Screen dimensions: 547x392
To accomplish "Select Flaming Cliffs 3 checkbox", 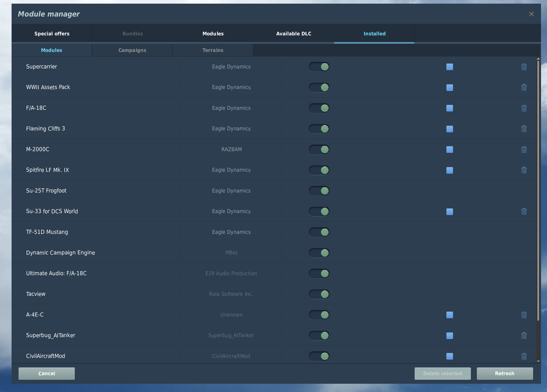I will coord(450,129).
